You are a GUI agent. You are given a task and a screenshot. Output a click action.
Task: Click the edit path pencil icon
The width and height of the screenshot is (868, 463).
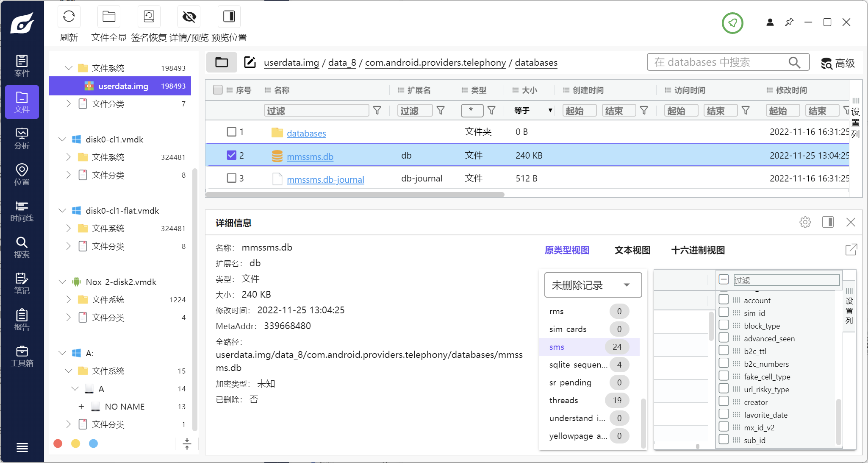(250, 62)
